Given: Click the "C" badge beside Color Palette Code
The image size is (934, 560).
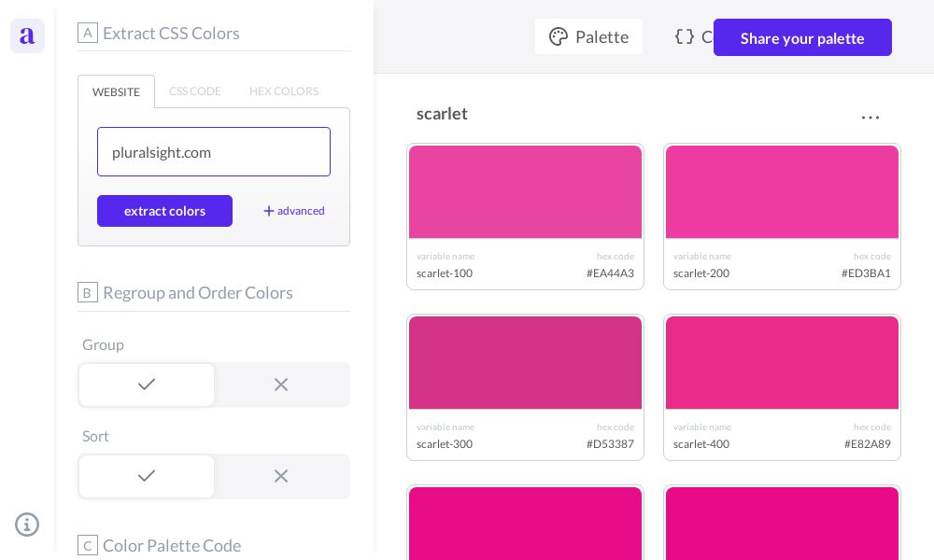Looking at the screenshot, I should coord(88,545).
